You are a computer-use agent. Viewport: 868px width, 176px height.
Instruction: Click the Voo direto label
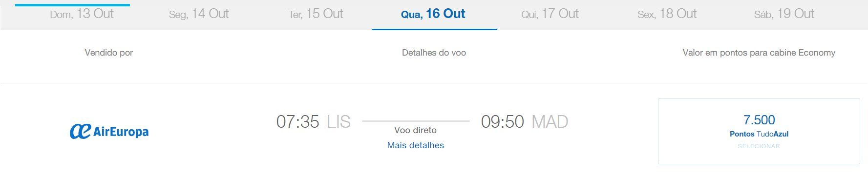416,130
